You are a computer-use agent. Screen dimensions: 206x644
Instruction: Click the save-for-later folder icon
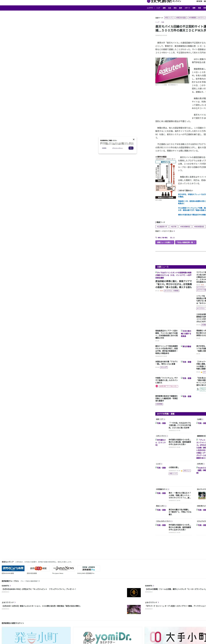pyautogui.click(x=156, y=238)
